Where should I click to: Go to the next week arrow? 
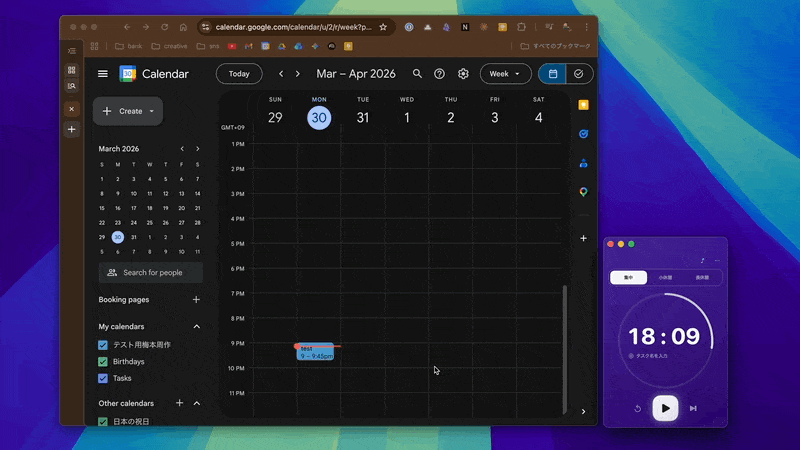(x=298, y=74)
